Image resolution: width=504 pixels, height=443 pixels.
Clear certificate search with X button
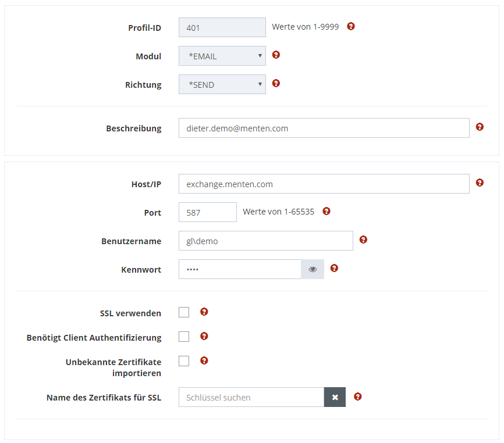tap(335, 398)
